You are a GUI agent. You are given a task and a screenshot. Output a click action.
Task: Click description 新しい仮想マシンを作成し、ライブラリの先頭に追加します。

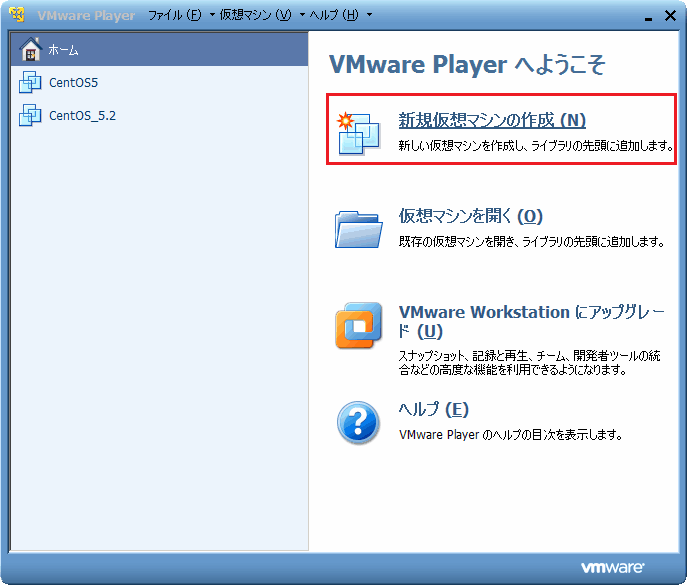point(536,145)
